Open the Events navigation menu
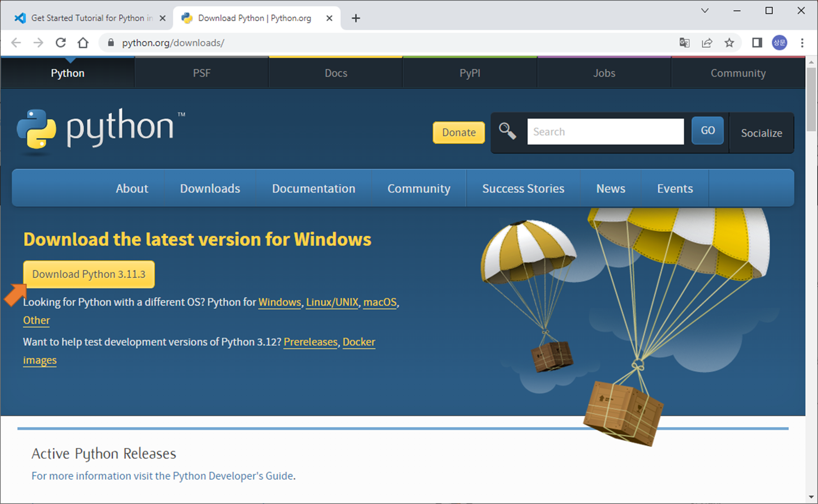 [x=675, y=189]
